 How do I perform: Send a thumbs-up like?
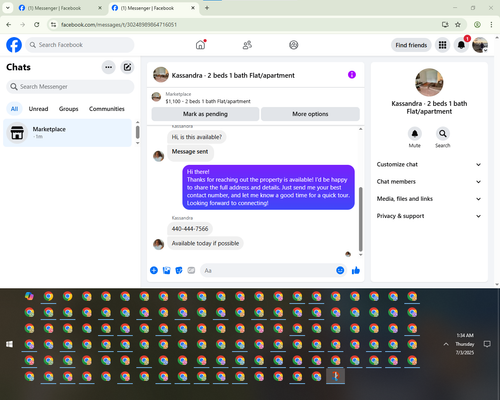pyautogui.click(x=356, y=270)
